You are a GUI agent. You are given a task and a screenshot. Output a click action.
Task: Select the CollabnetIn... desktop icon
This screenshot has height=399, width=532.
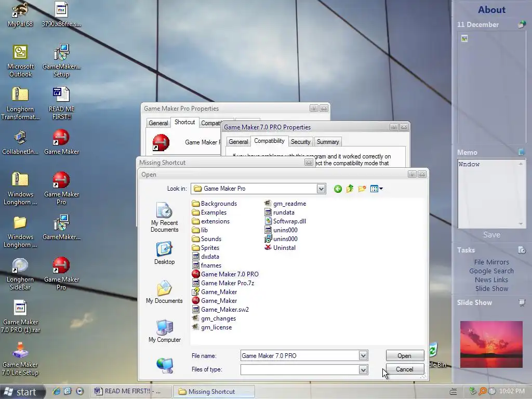tap(20, 142)
